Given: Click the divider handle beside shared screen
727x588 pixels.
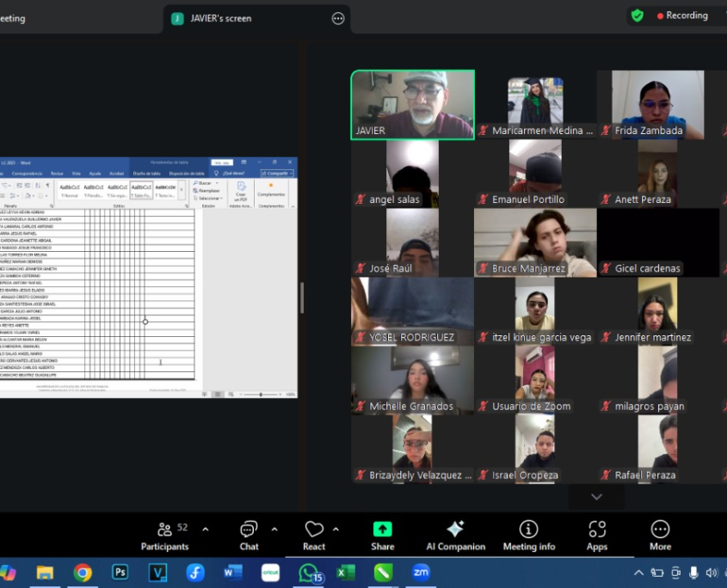Looking at the screenshot, I should [x=301, y=297].
